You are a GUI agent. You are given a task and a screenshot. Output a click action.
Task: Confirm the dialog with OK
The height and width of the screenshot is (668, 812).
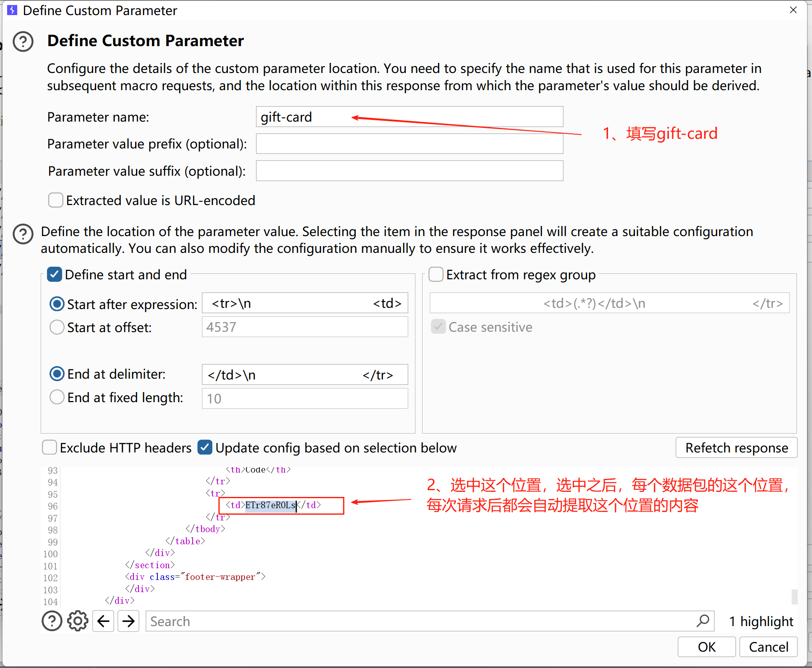click(x=706, y=647)
